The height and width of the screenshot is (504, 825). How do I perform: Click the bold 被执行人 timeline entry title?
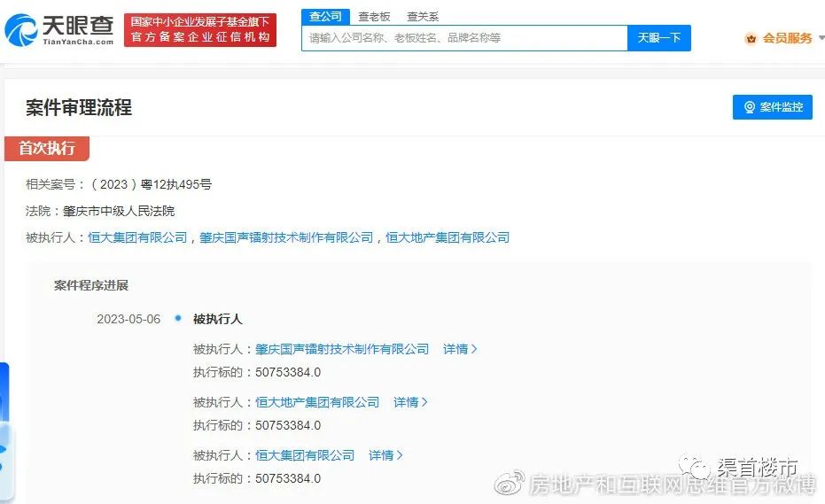(x=218, y=320)
